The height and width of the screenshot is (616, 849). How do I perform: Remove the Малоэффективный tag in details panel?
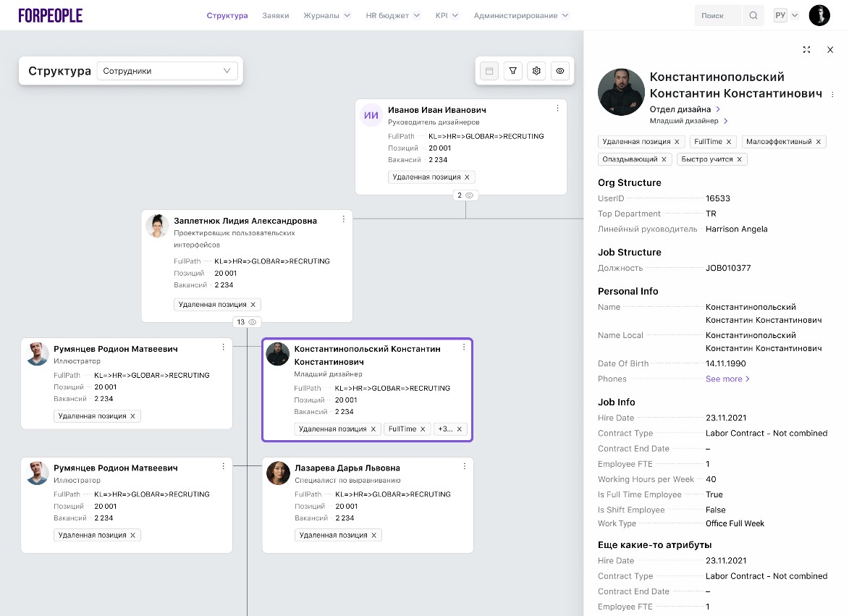819,142
